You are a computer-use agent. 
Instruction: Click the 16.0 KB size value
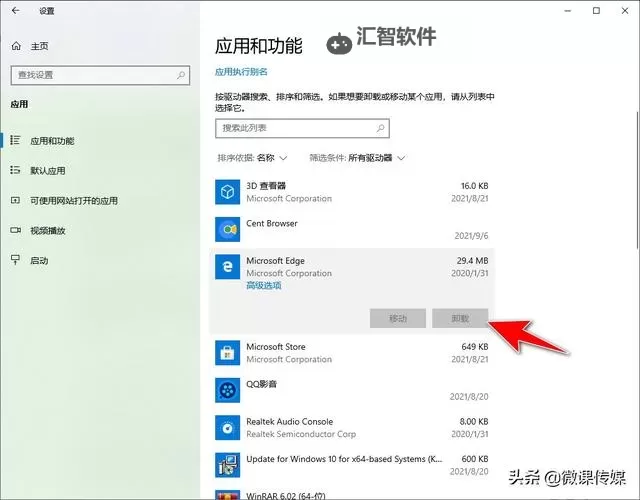(x=475, y=186)
